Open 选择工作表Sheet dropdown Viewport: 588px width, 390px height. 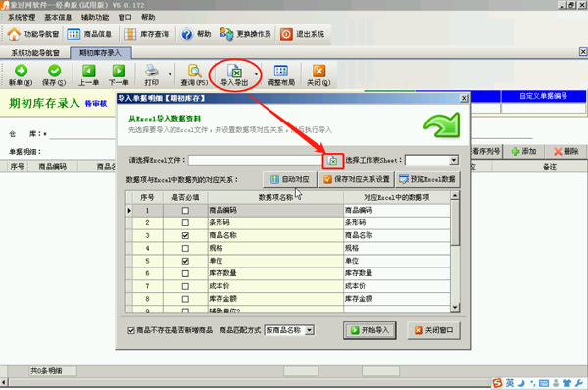coord(454,161)
